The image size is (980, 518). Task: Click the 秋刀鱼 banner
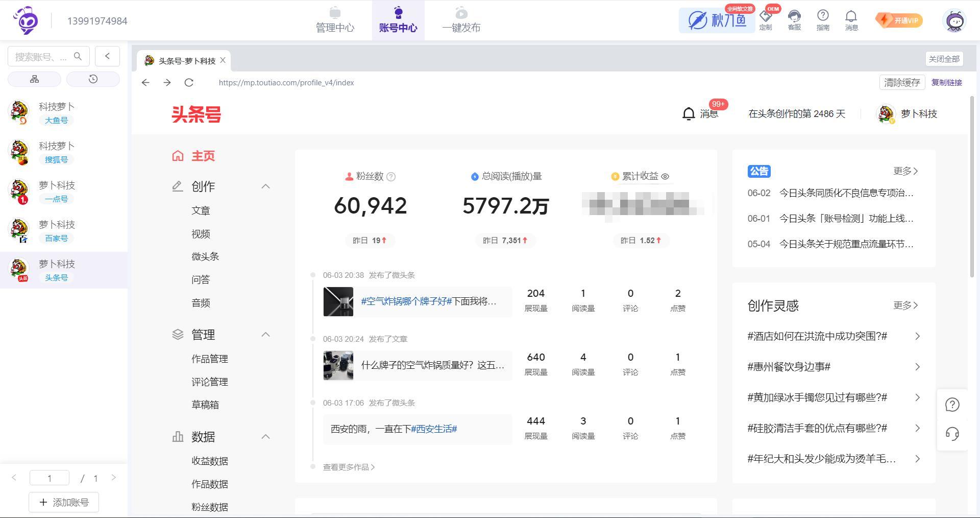tap(717, 20)
